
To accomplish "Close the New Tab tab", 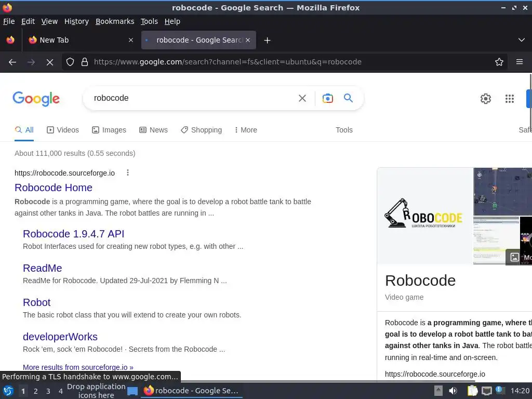I will pos(130,40).
